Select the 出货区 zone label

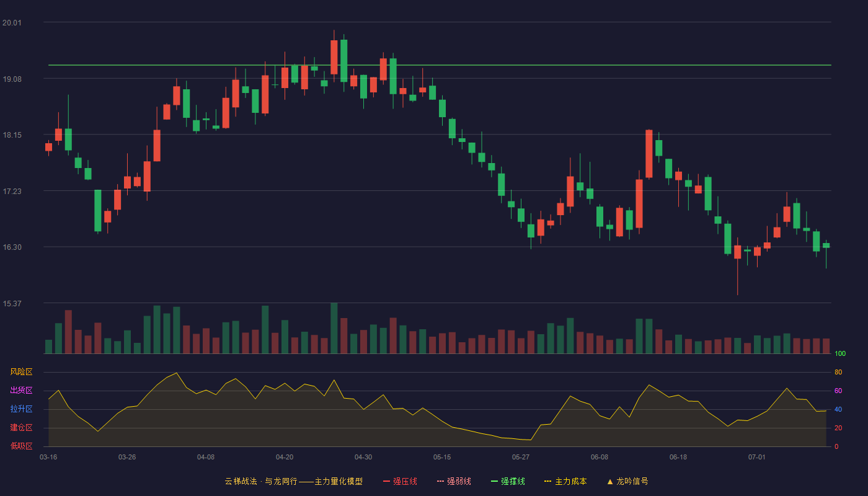[x=21, y=391]
